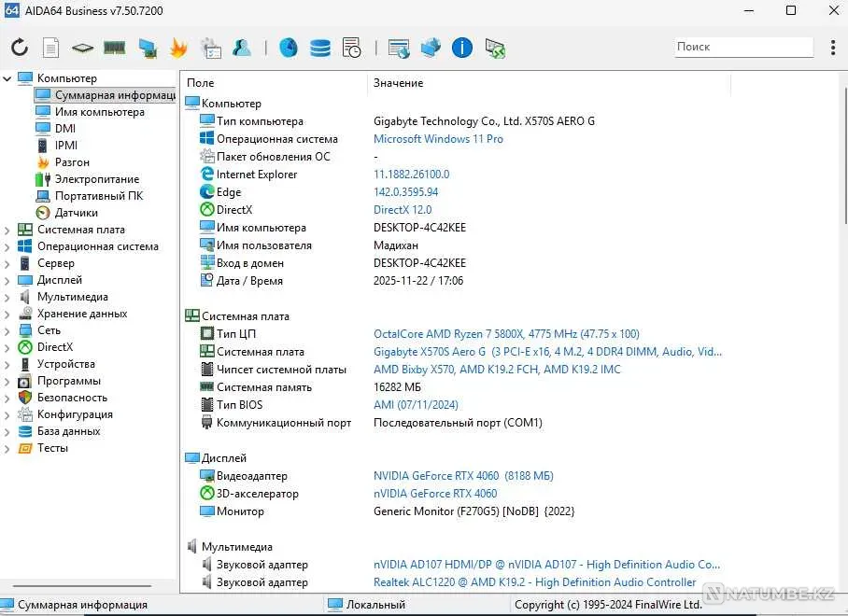Select Электропитание in the sidebar tree
848x616 pixels.
coord(96,179)
